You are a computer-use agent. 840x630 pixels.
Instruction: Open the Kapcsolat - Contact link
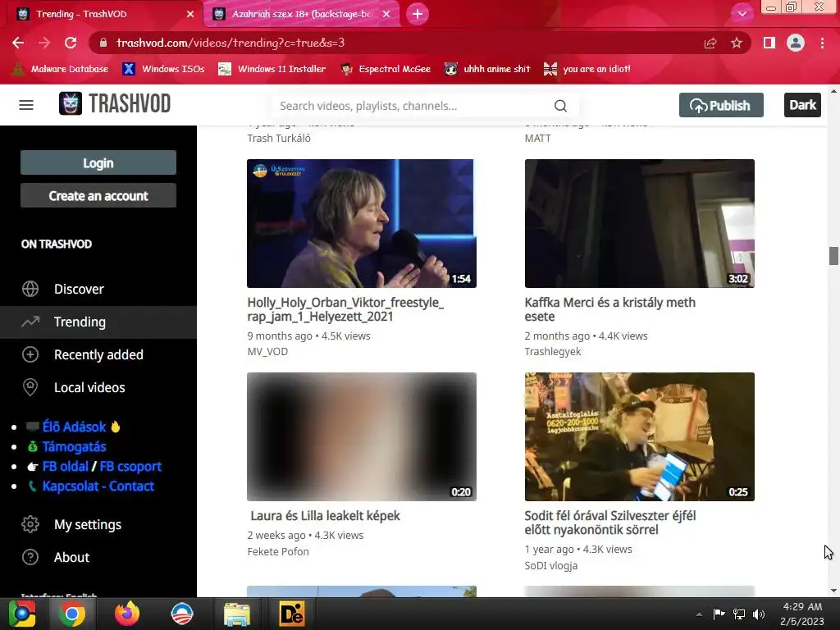click(98, 486)
